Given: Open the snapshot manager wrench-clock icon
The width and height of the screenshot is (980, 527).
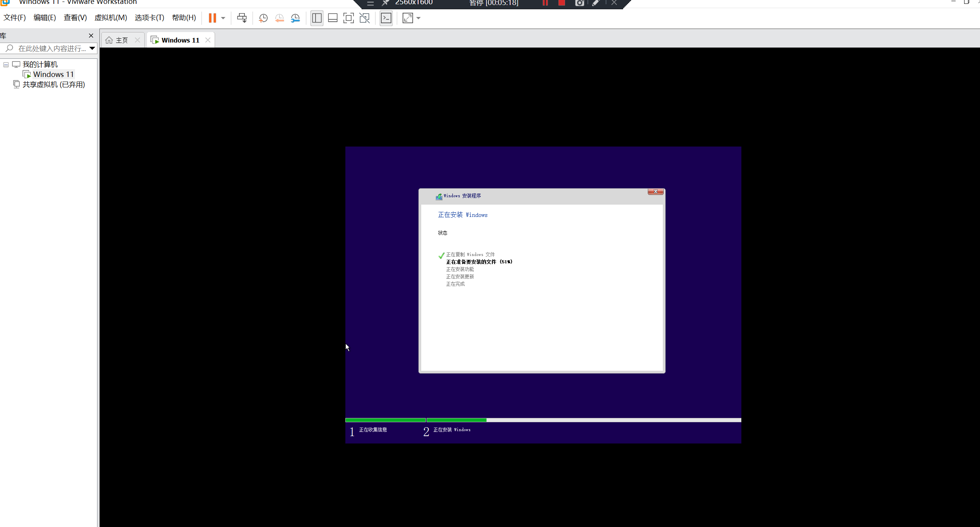Looking at the screenshot, I should [x=295, y=18].
